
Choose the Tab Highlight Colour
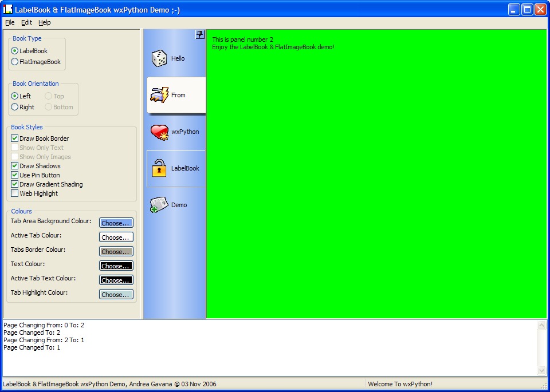[x=116, y=295]
